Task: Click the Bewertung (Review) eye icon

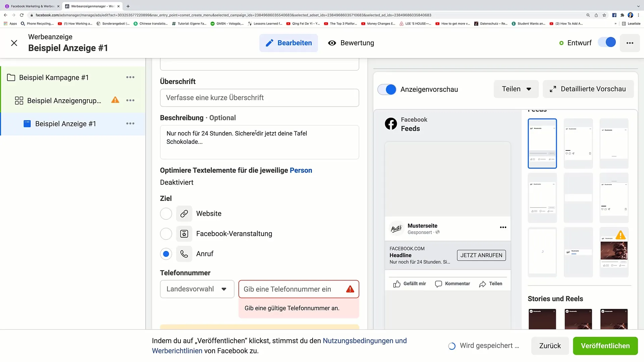Action: pyautogui.click(x=332, y=43)
